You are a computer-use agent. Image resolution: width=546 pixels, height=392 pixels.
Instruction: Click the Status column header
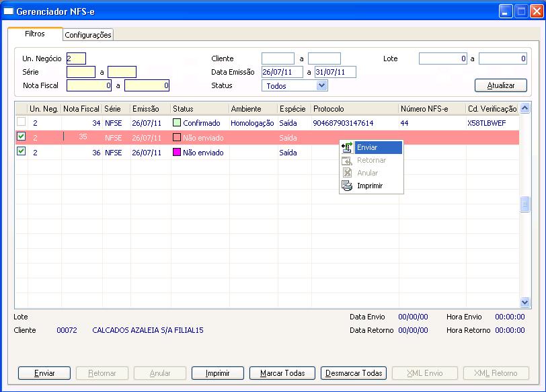point(200,109)
